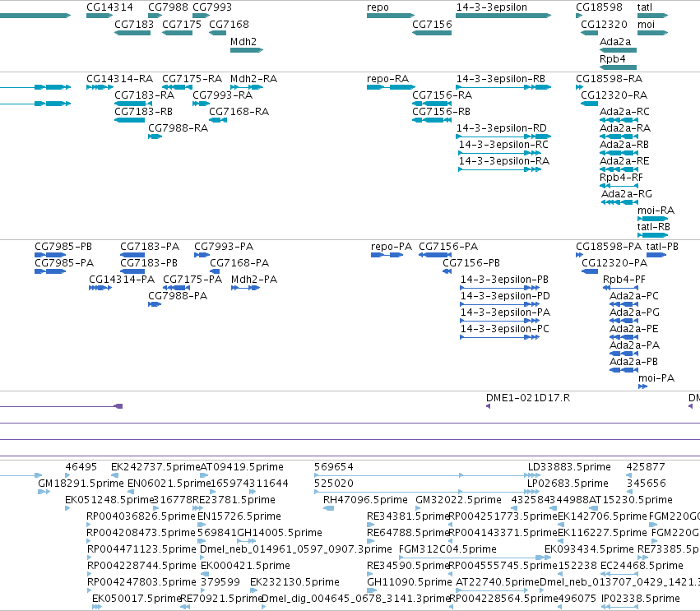The width and height of the screenshot is (700, 611).
Task: Select EST LP02683.5prime
Action: coord(568,484)
